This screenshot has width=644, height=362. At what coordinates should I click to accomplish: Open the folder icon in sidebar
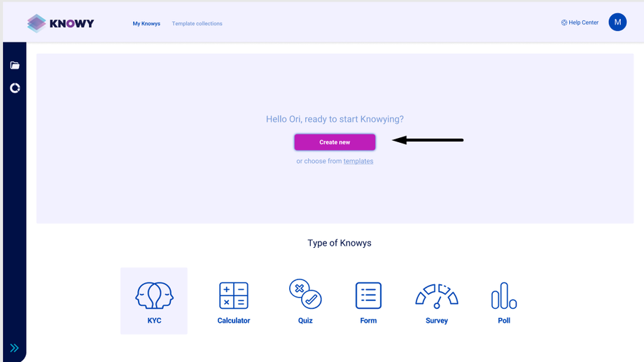pos(15,66)
